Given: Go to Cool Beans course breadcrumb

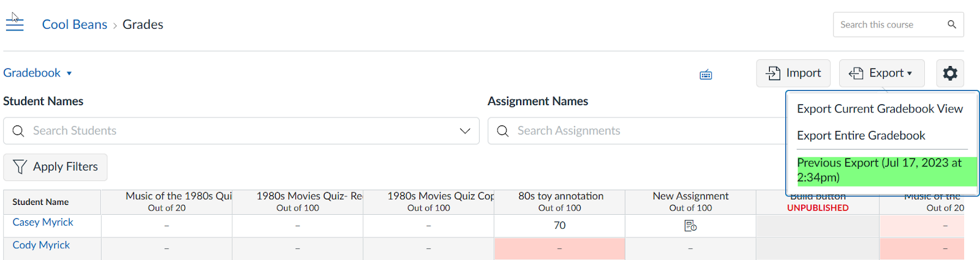Looking at the screenshot, I should click(x=74, y=24).
